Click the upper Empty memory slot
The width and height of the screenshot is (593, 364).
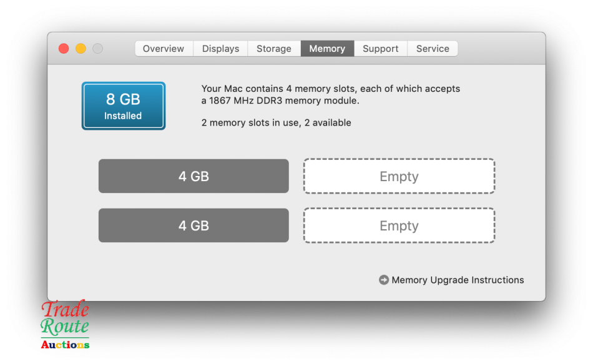click(399, 176)
